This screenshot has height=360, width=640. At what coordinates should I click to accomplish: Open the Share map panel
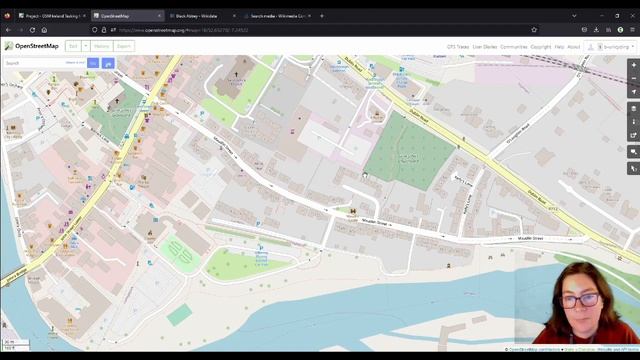(633, 135)
